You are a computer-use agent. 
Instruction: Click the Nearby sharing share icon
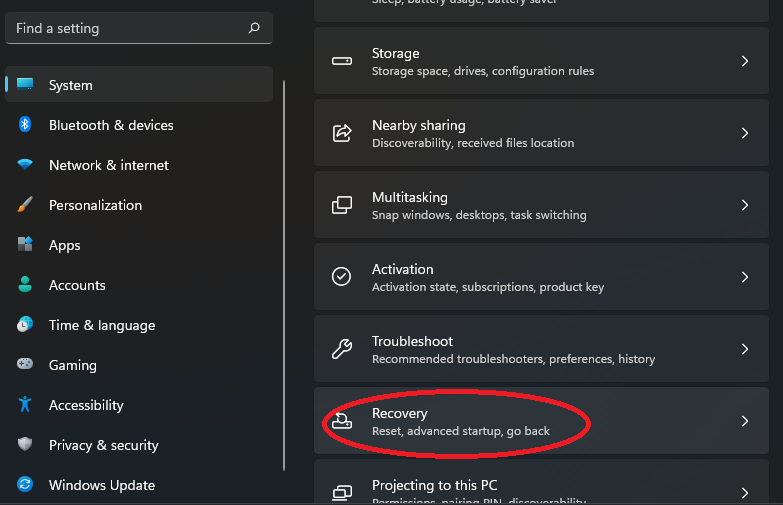[342, 133]
